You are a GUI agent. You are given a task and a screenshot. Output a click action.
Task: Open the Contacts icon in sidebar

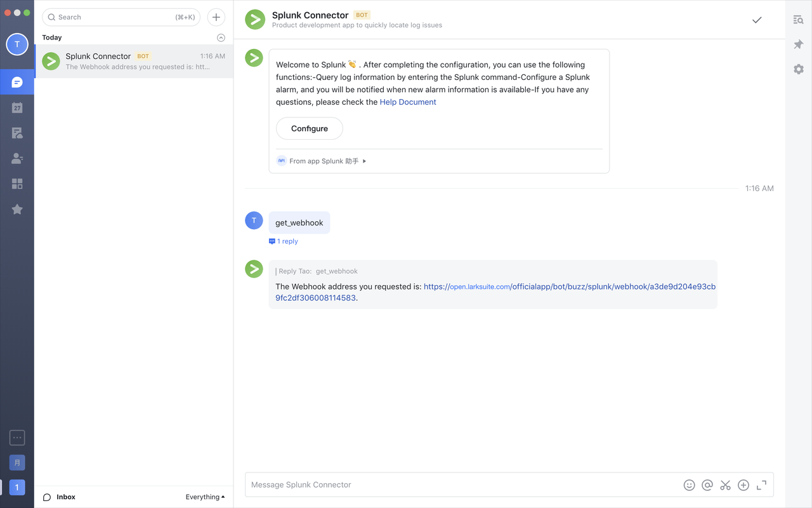[17, 158]
